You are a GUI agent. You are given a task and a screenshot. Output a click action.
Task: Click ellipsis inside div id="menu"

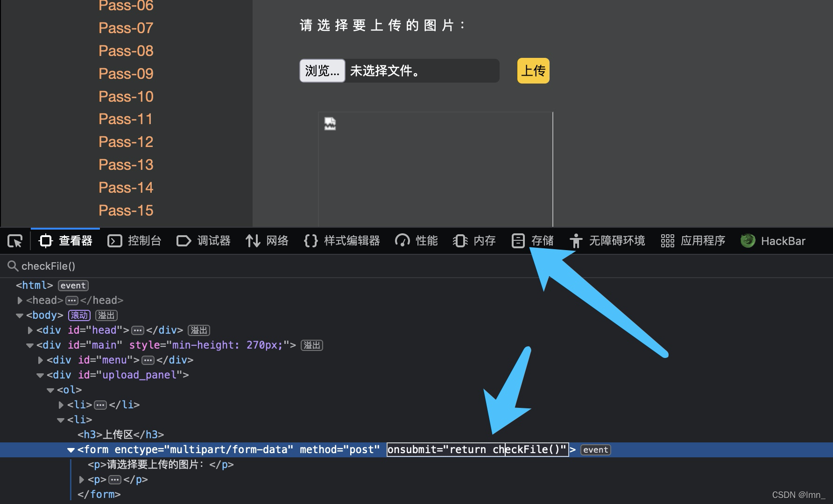click(x=148, y=360)
